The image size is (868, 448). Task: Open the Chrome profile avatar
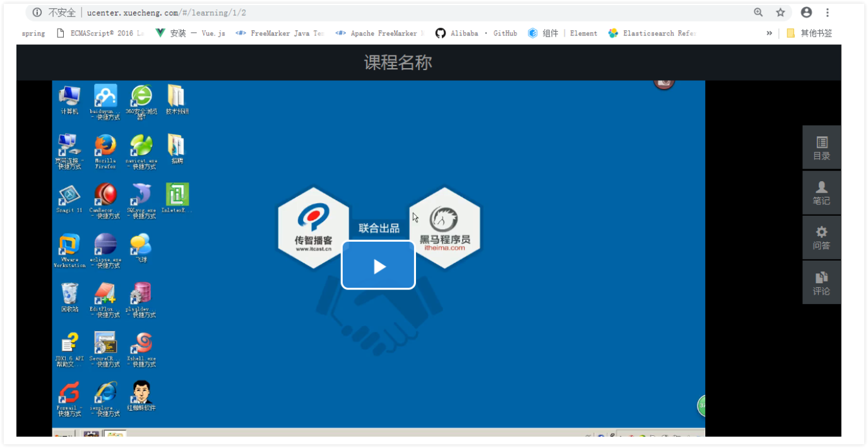(806, 13)
